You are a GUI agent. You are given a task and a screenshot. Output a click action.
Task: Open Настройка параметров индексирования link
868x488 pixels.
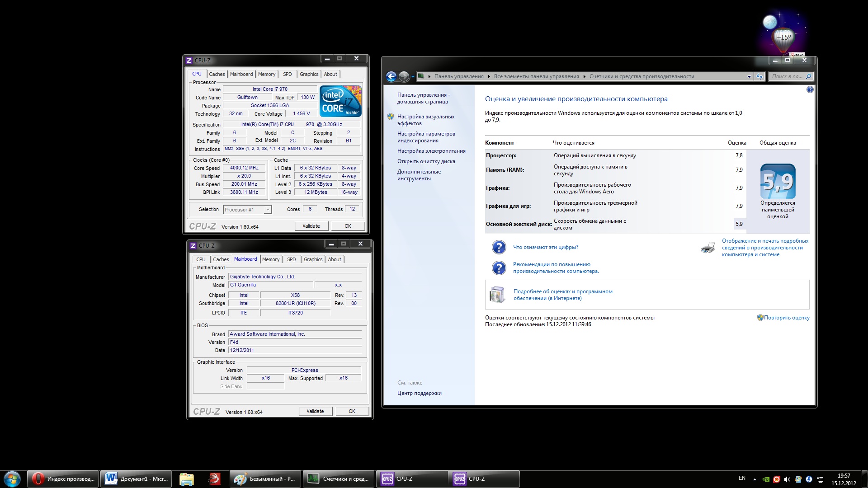(x=426, y=137)
